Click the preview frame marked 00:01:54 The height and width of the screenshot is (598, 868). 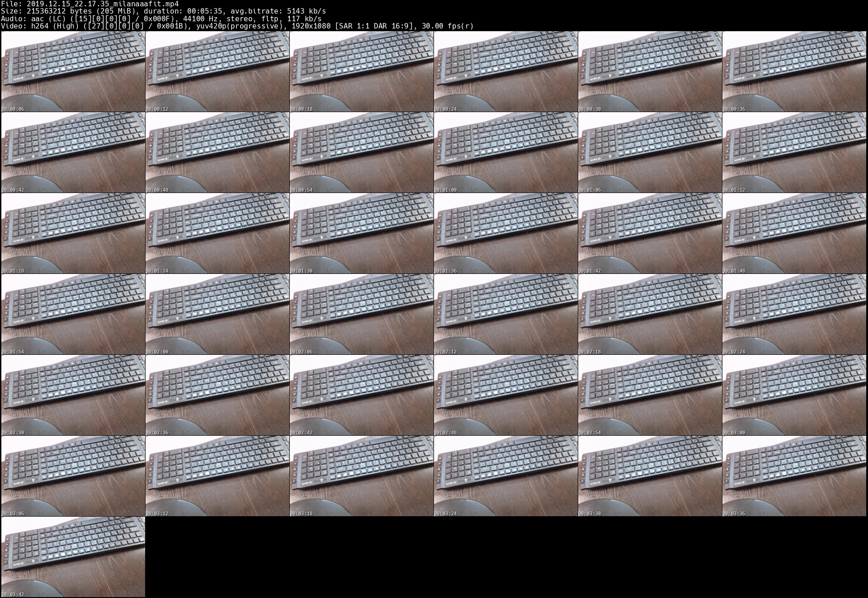click(73, 314)
